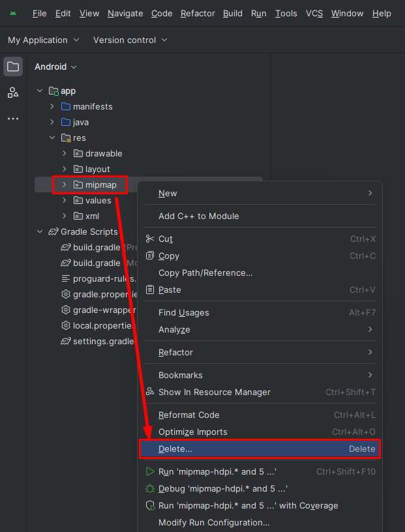Click the Run with Coverage shield icon
The width and height of the screenshot is (405, 532).
(x=150, y=505)
